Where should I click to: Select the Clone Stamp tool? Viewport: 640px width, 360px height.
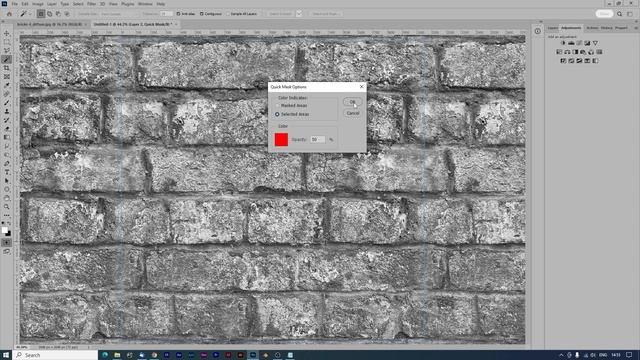(7, 111)
